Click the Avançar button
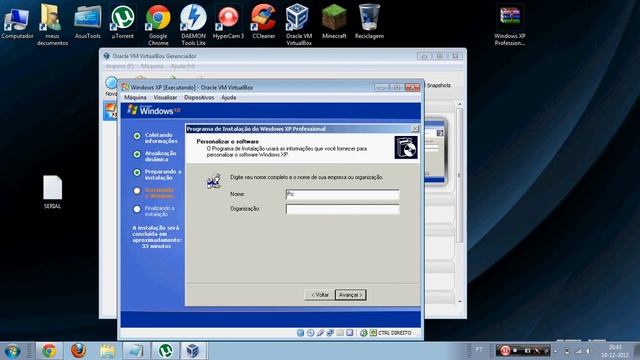The height and width of the screenshot is (360, 640). click(351, 295)
